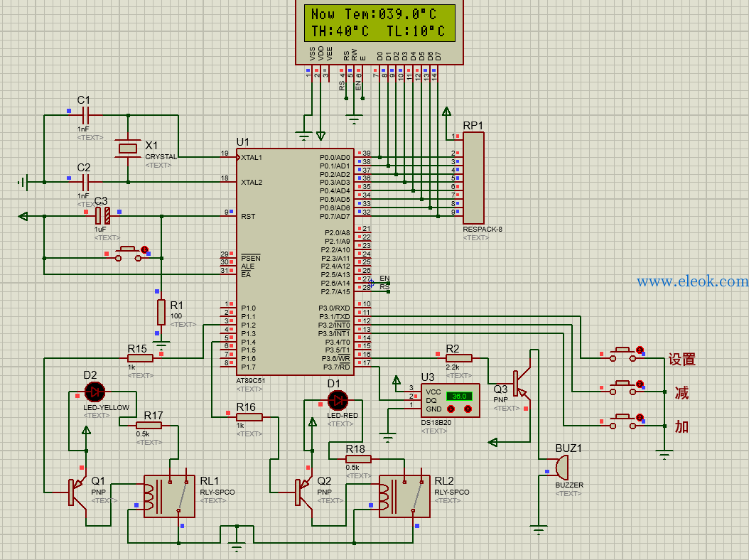This screenshot has height=560, width=749.
Task: Select red LED D1
Action: click(x=338, y=400)
